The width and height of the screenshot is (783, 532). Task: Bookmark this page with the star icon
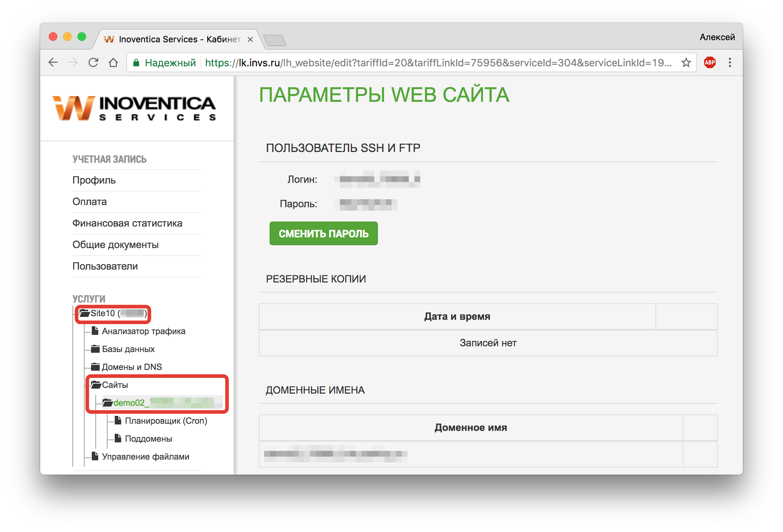[x=686, y=63]
